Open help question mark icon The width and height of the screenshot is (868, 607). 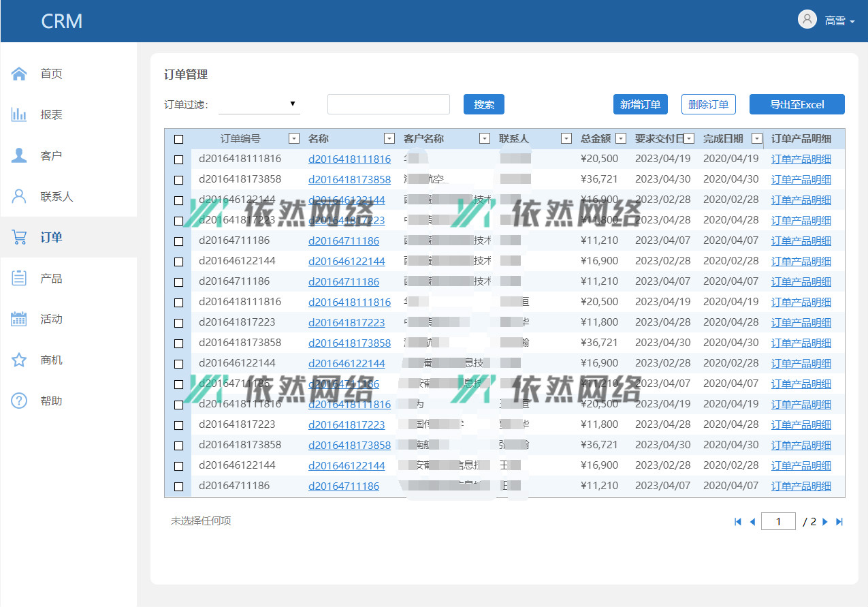coord(19,401)
